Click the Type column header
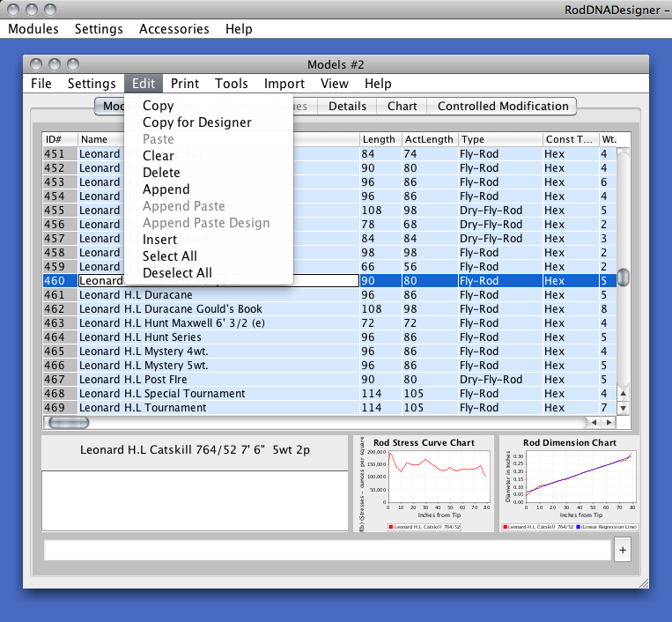672x622 pixels. pyautogui.click(x=500, y=139)
